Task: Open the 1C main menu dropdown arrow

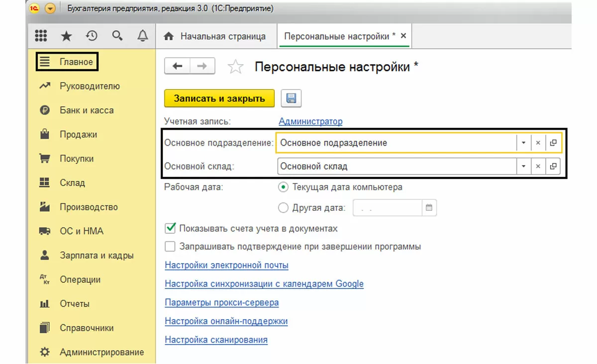Action: (50, 9)
